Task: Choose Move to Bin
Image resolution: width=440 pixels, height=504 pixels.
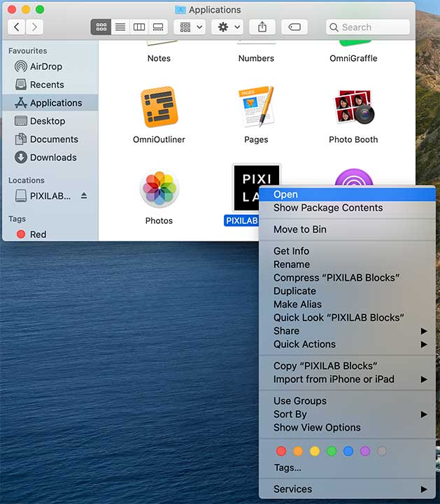Action: pyautogui.click(x=347, y=229)
